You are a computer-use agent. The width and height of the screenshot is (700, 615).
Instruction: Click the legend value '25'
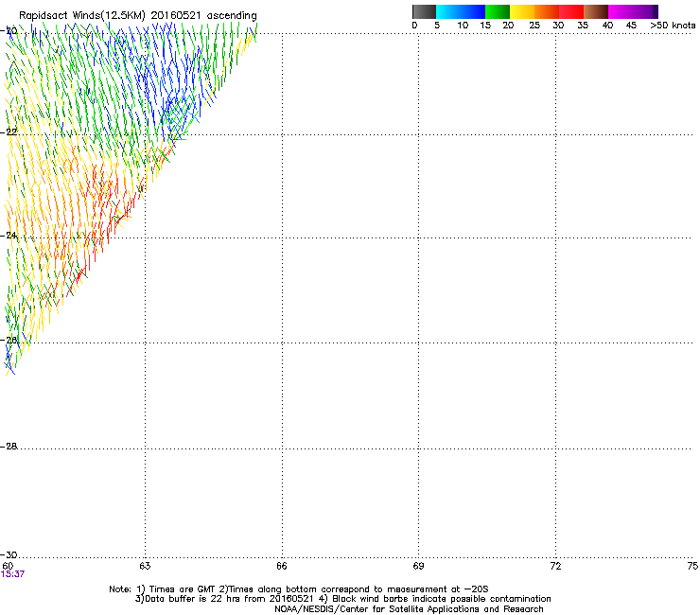point(534,26)
